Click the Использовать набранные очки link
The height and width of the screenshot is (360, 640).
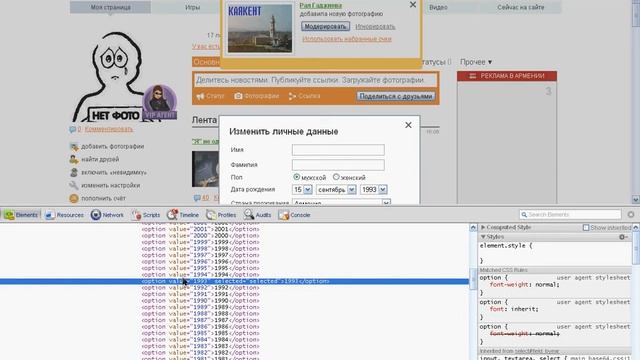tap(347, 39)
